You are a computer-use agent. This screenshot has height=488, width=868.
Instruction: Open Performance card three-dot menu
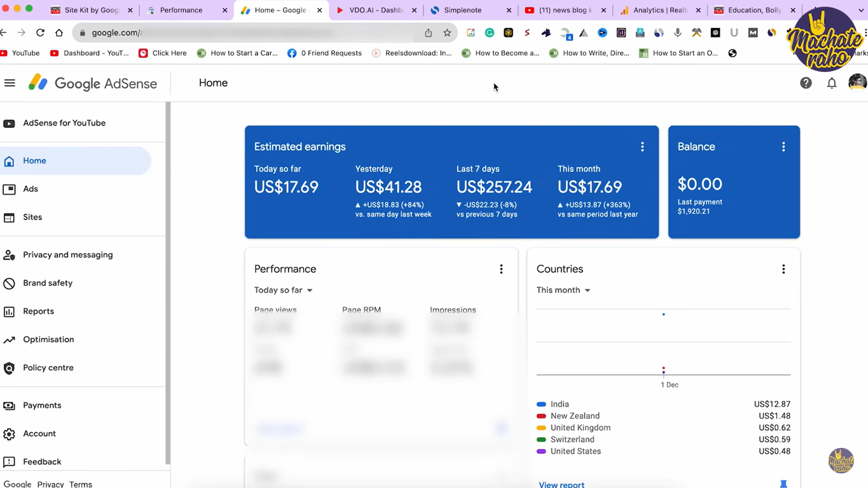coord(501,269)
